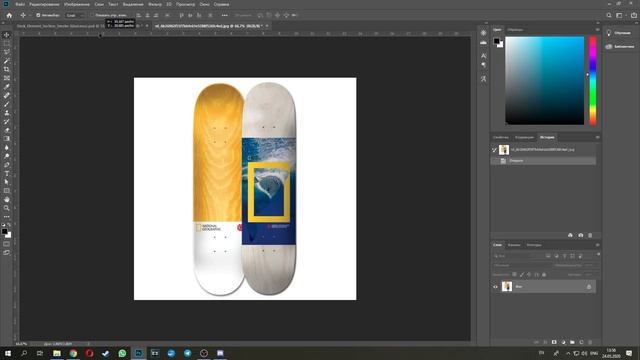Screen dimensions: 640x360
Task: Select the Clone Stamp tool
Action: (x=7, y=113)
